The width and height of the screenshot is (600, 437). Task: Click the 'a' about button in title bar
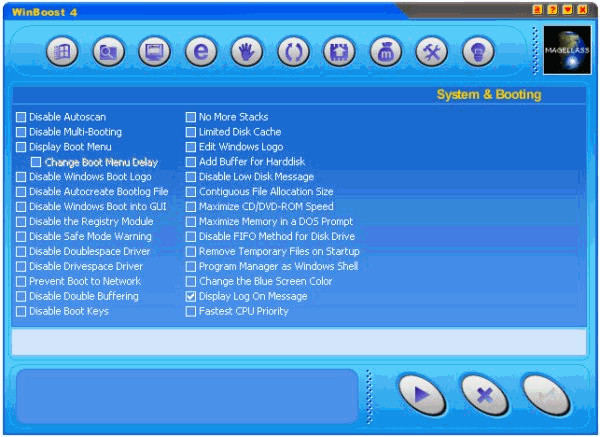pos(538,10)
